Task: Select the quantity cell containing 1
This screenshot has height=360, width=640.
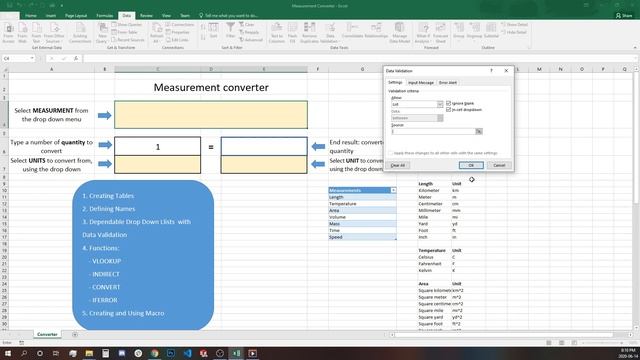Action: [x=158, y=146]
